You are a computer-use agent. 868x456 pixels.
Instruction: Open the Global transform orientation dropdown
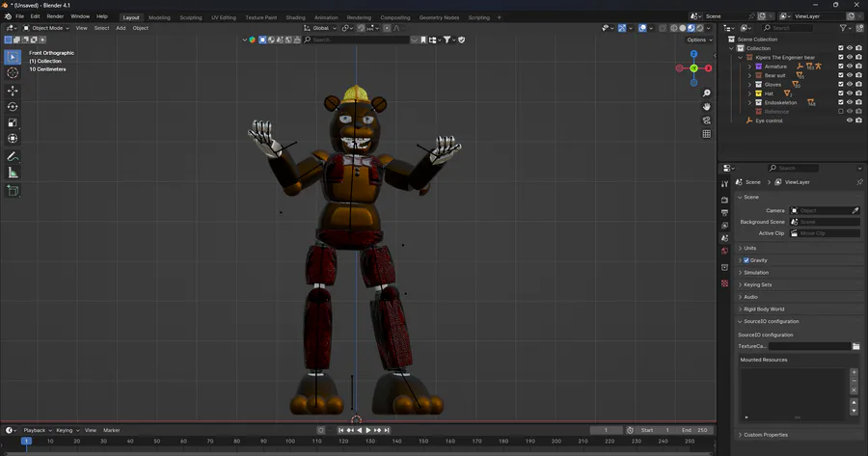point(320,28)
